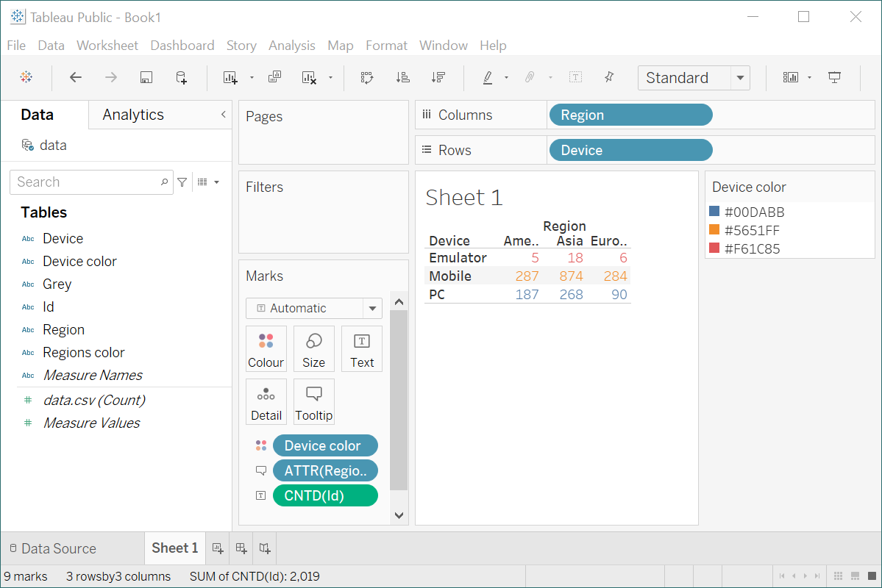Image resolution: width=882 pixels, height=588 pixels.
Task: Open the Analysis menu
Action: 292,45
